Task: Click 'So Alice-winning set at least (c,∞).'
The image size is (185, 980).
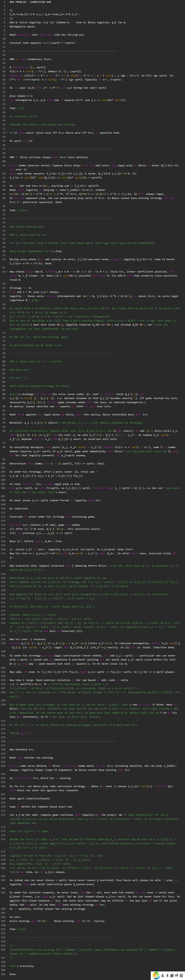Action: [x=36, y=345]
